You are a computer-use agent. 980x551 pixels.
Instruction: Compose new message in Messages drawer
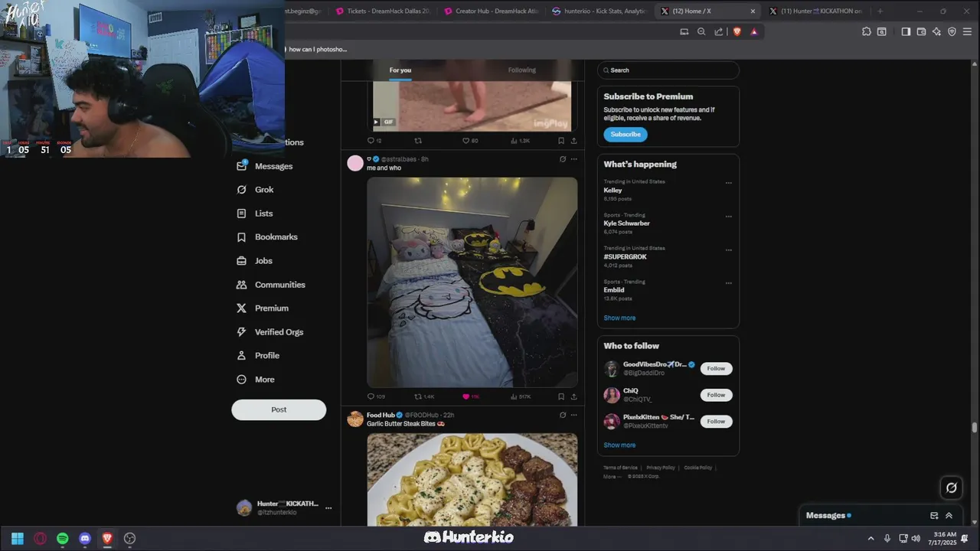[934, 516]
